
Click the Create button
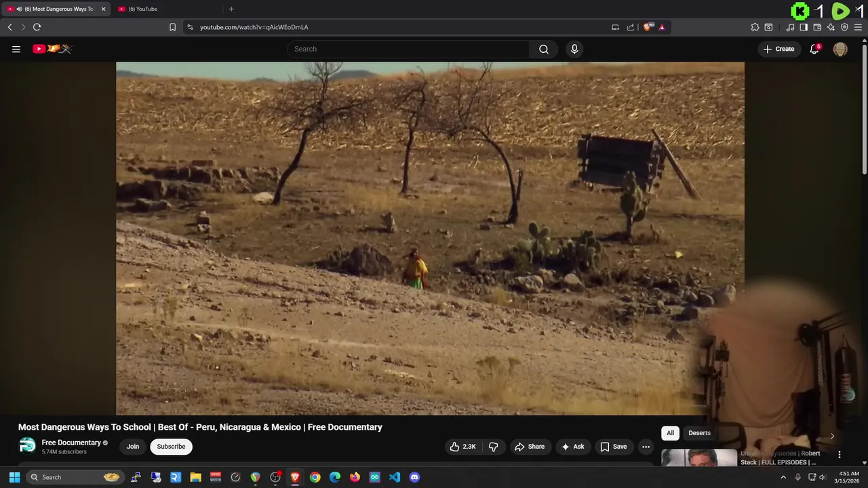pos(778,49)
